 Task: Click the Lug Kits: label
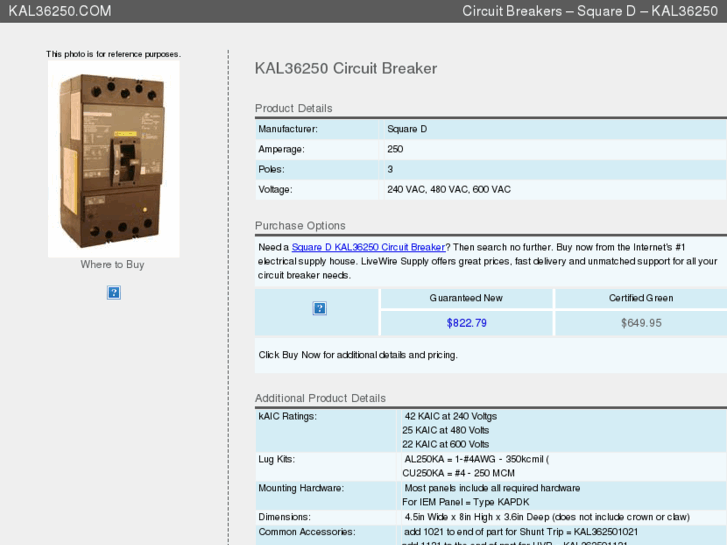click(x=276, y=459)
